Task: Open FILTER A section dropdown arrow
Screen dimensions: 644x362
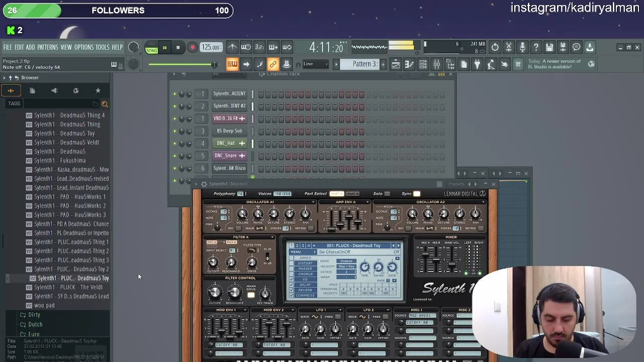Action: click(x=272, y=237)
